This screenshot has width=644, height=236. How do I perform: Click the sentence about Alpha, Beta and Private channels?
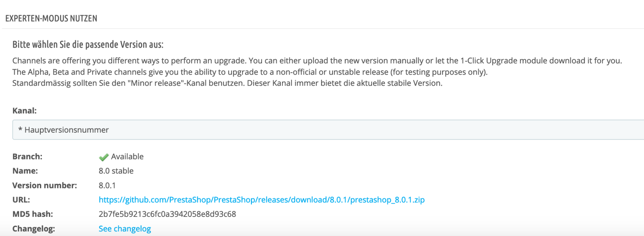tap(250, 72)
